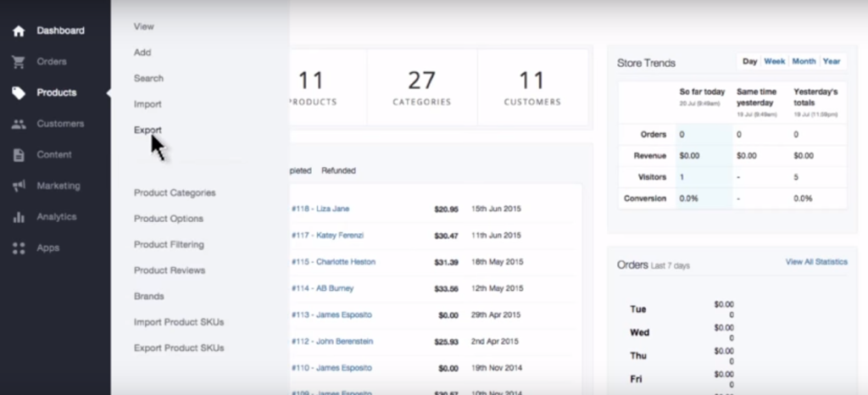Open Product Filtering submenu entry
868x395 pixels.
pyautogui.click(x=169, y=244)
